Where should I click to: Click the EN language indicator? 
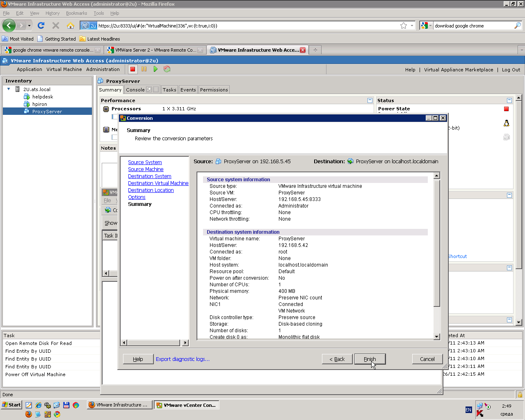point(468,410)
